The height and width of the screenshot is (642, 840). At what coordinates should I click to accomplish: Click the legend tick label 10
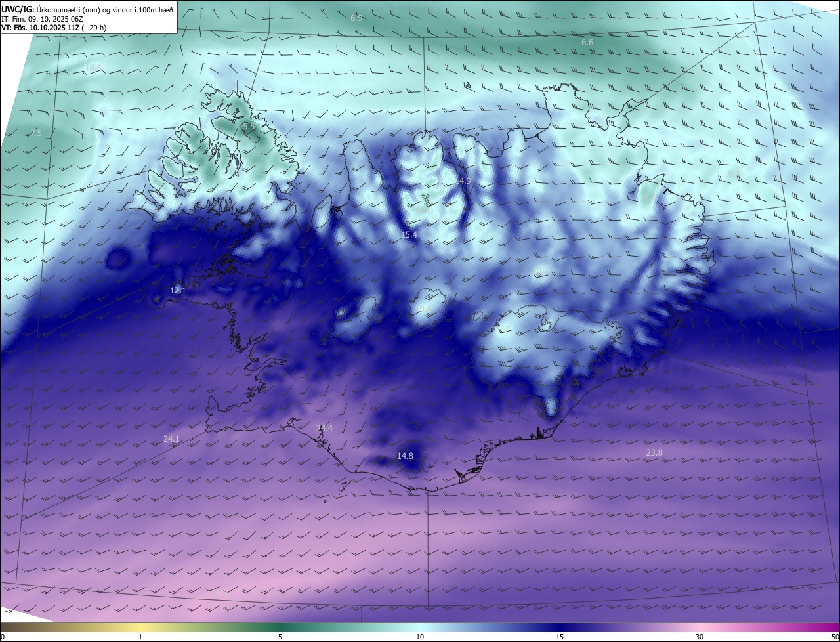coord(420,637)
